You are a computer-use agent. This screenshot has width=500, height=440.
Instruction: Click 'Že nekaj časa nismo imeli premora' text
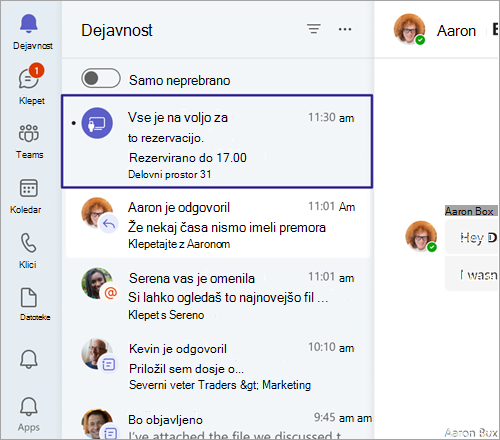coord(227,228)
